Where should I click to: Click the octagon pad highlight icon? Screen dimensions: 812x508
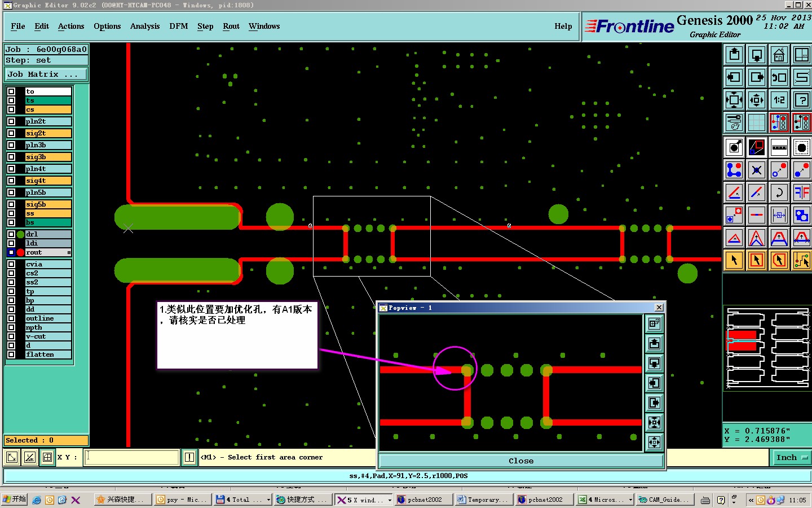[x=801, y=147]
